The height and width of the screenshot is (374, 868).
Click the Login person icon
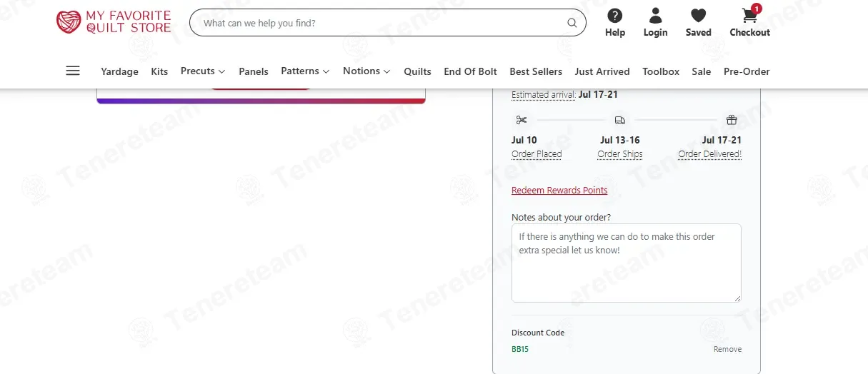click(x=655, y=16)
